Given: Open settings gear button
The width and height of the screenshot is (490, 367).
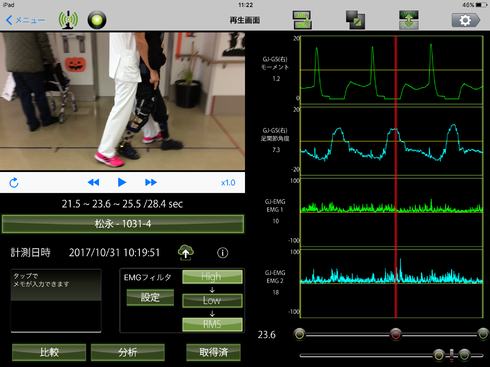Looking at the screenshot, I should (466, 20).
